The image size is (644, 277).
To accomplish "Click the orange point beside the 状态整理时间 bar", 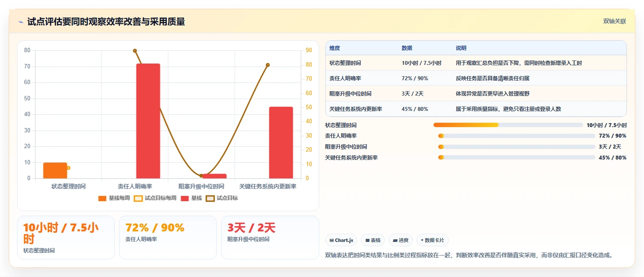I will point(68,168).
